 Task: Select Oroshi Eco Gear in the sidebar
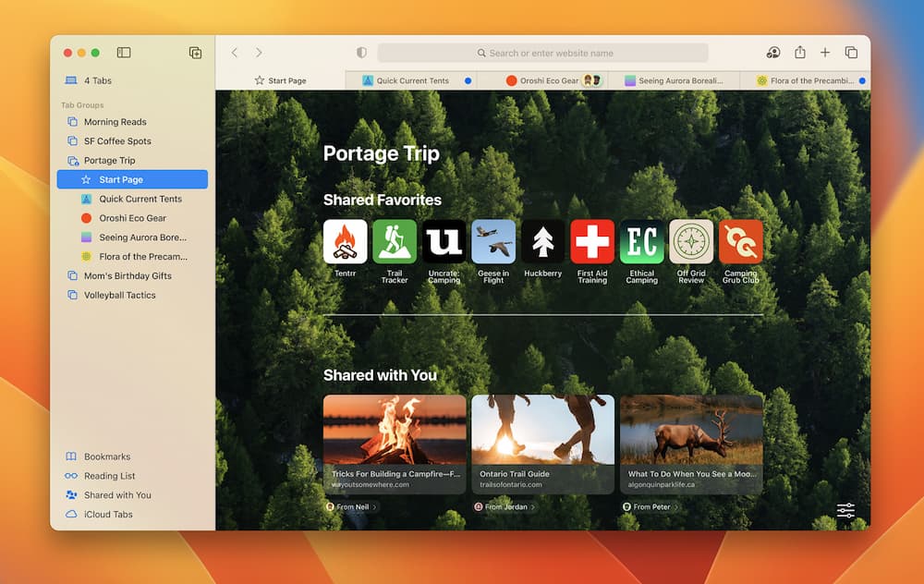click(x=132, y=218)
